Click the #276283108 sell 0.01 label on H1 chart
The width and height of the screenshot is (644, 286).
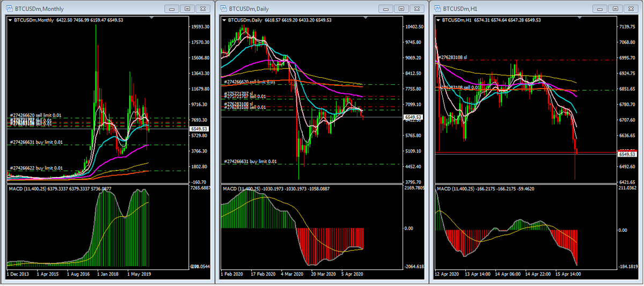[460, 87]
